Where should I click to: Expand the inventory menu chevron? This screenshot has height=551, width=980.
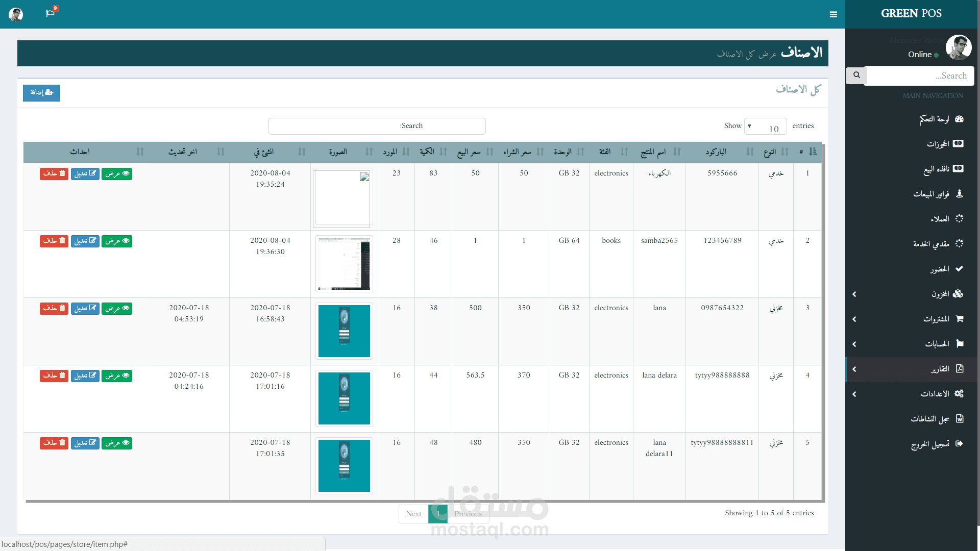point(854,294)
